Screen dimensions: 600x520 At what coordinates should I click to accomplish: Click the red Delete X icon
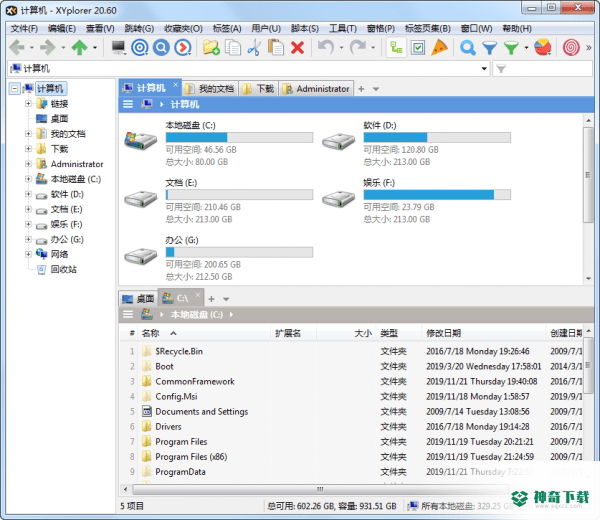pyautogui.click(x=297, y=48)
